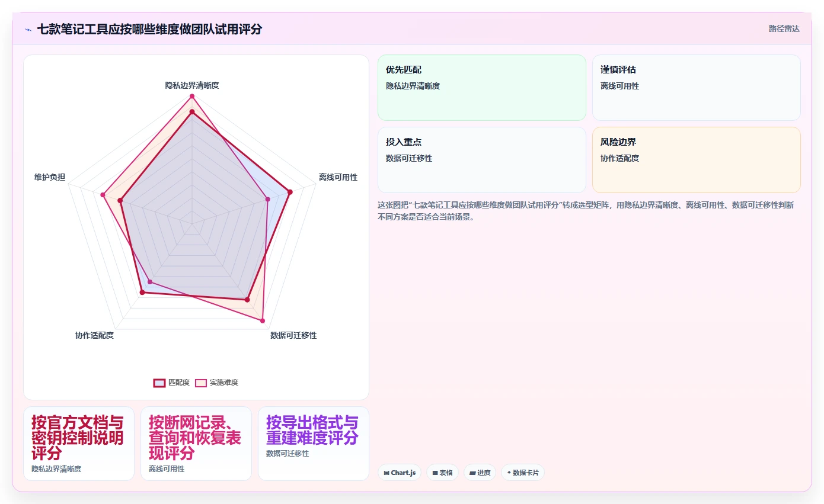
Task: Click the 匹配度 legend color box
Action: [x=159, y=383]
